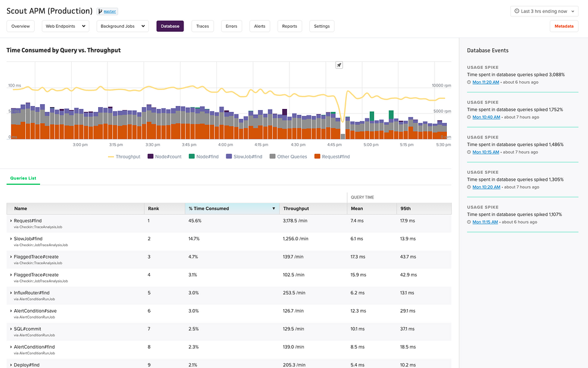
Task: Click % Time Consumed sort arrow
Action: (x=274, y=209)
